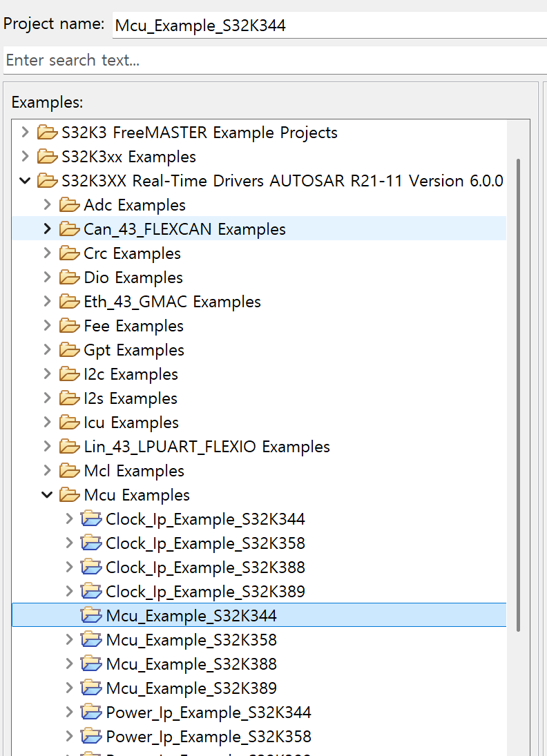Select Mcu_Example_S32K388 tree entry

(191, 664)
